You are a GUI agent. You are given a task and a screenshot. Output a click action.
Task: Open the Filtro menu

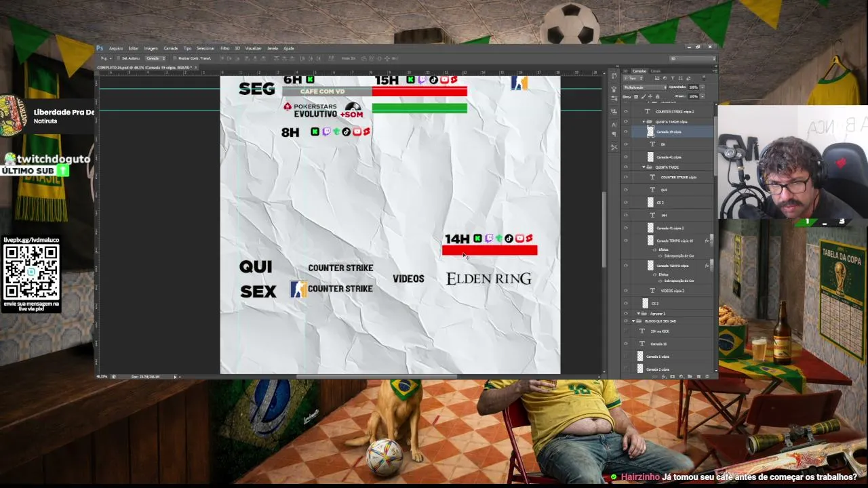pos(225,48)
